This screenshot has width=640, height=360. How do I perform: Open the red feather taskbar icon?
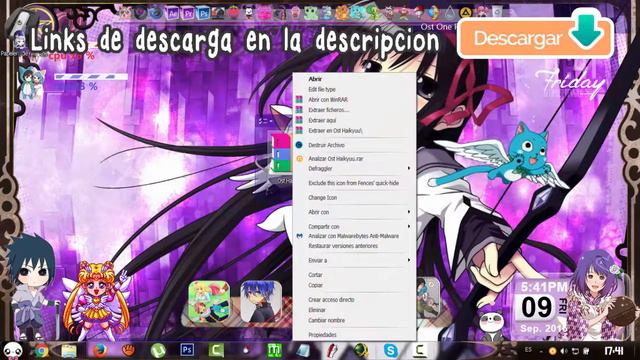click(x=332, y=350)
